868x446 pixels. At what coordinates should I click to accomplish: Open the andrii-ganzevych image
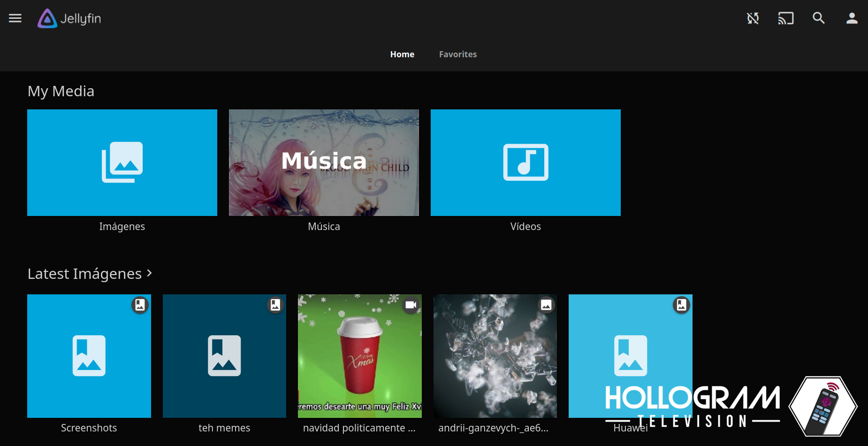495,356
